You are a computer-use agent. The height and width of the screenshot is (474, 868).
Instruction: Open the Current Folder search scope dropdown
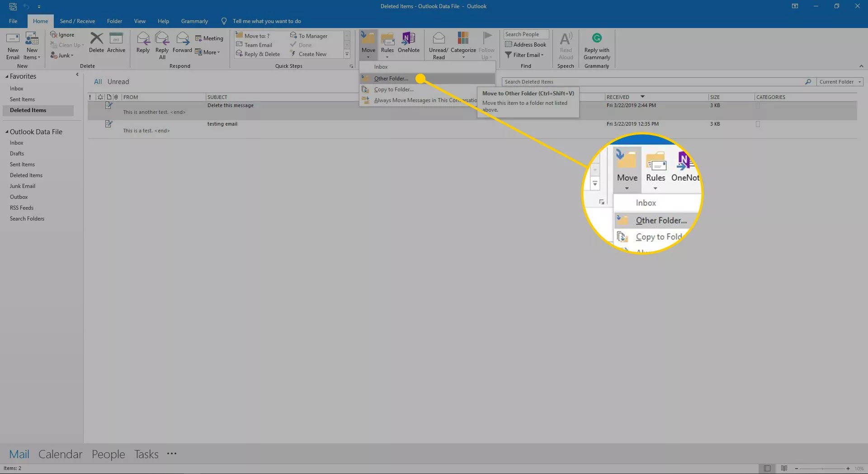pos(840,82)
